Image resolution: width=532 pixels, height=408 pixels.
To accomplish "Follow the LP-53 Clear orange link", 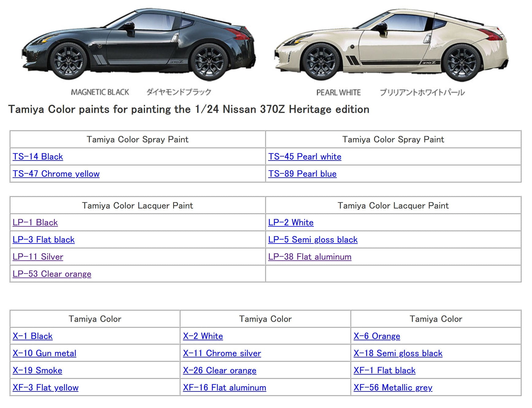I will pyautogui.click(x=52, y=274).
